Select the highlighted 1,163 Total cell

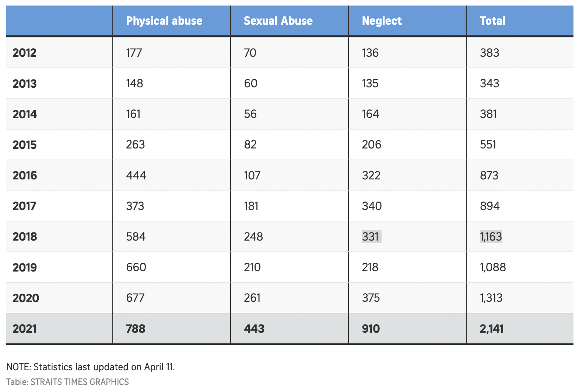point(491,237)
